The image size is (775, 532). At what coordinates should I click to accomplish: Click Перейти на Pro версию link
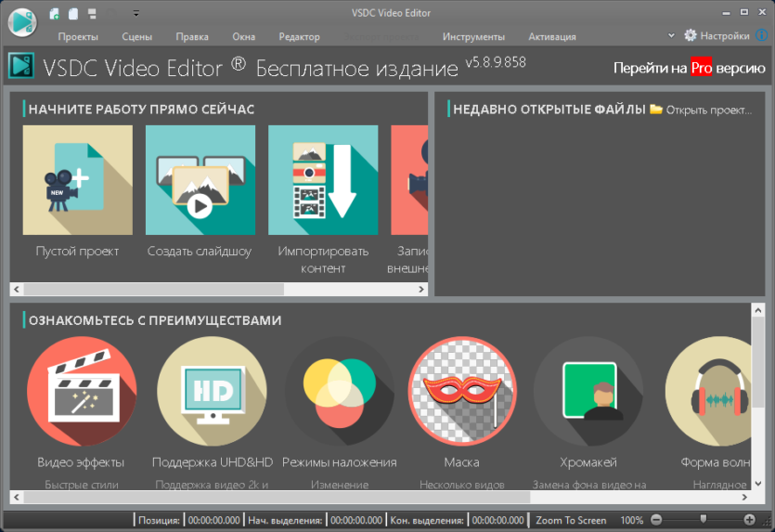click(689, 68)
